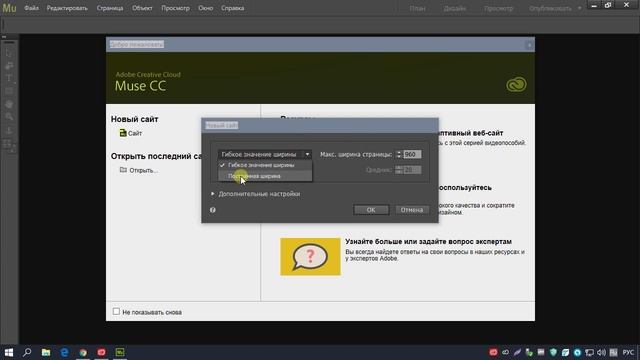This screenshot has height=360, width=640.
Task: Open File Explorer from taskbar
Action: [46, 352]
